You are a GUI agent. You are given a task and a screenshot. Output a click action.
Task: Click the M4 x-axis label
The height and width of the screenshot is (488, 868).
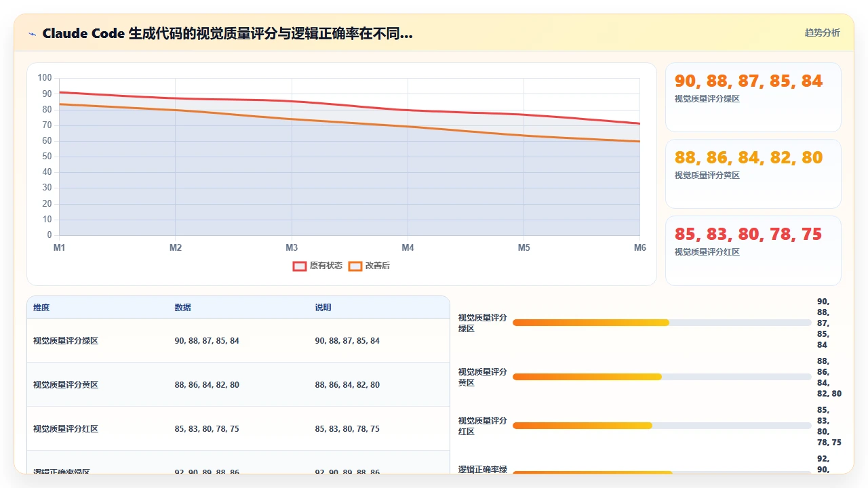[x=408, y=248]
